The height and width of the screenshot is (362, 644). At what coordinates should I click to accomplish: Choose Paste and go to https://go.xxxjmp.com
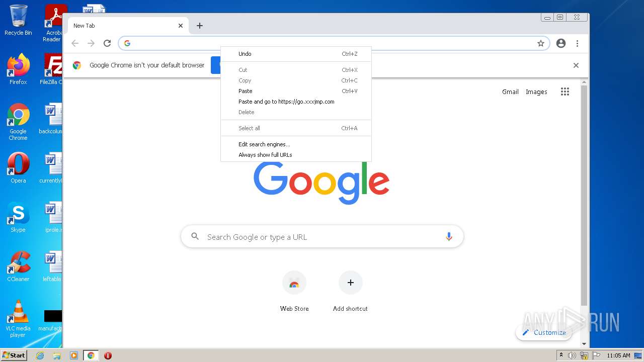[x=296, y=102]
